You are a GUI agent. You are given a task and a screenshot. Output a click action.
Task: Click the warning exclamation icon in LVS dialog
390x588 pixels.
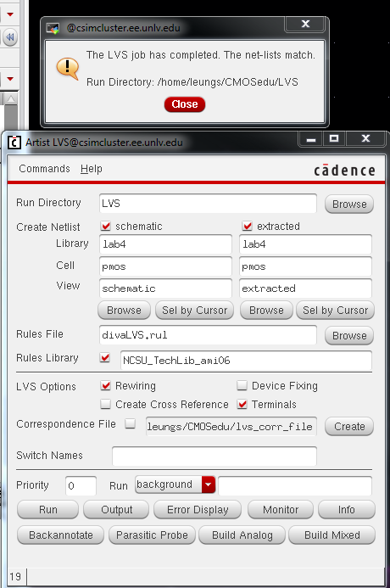pyautogui.click(x=68, y=68)
